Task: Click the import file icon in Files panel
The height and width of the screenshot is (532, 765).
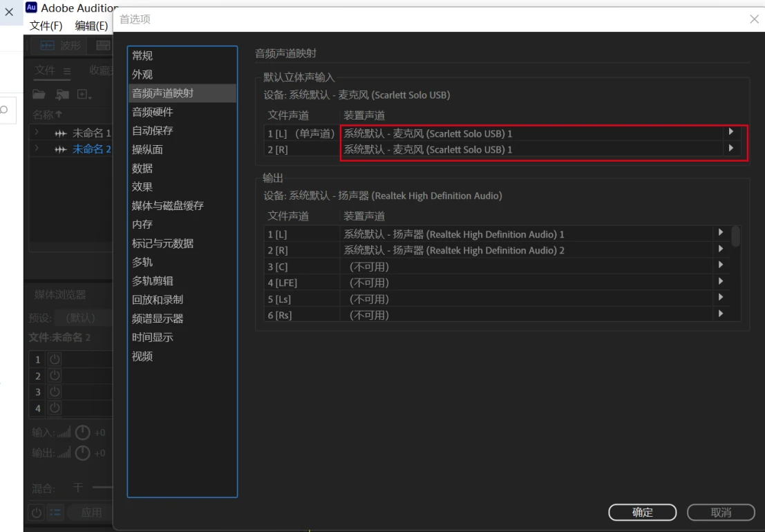Action: click(62, 94)
